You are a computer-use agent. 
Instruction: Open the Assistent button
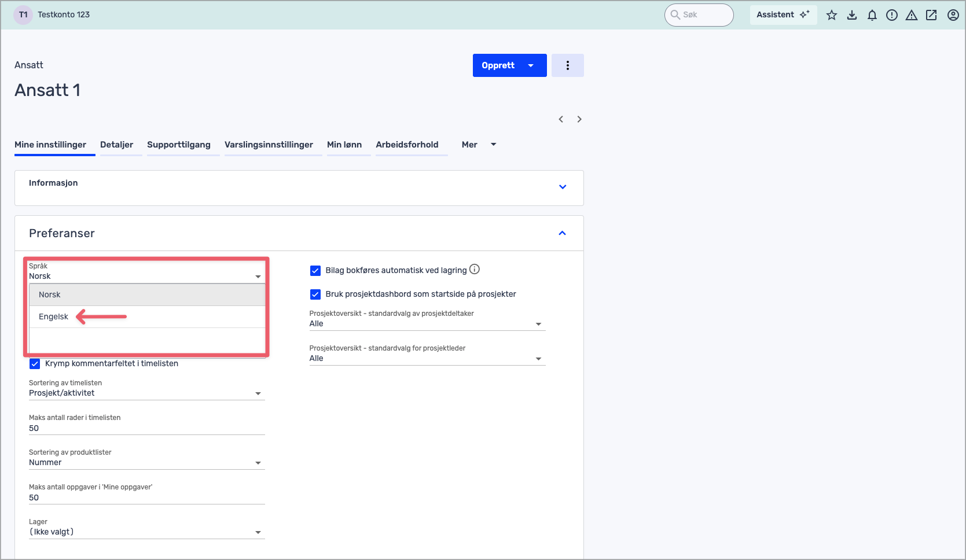point(783,15)
